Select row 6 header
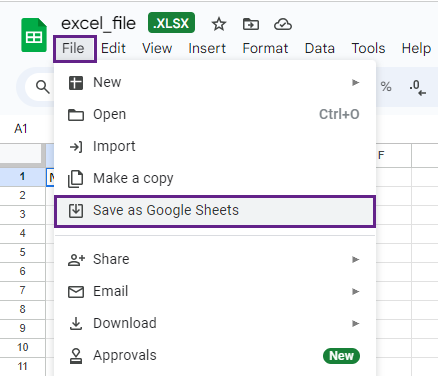The width and height of the screenshot is (438, 376). click(x=22, y=271)
